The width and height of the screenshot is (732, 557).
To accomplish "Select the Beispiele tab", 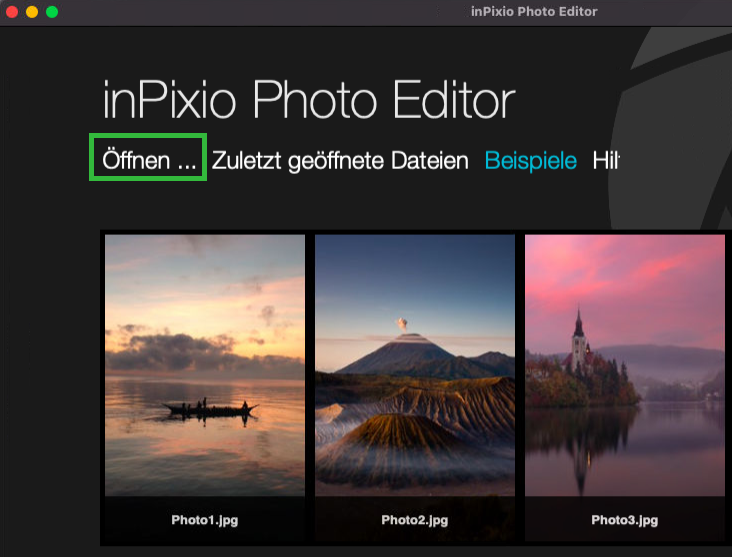I will click(531, 161).
